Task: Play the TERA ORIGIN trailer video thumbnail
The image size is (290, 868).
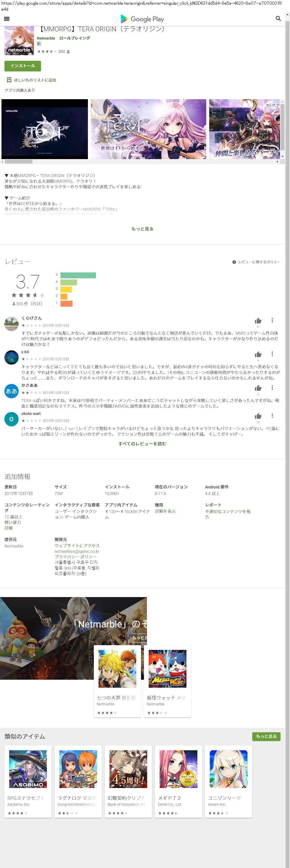Action: click(x=45, y=129)
